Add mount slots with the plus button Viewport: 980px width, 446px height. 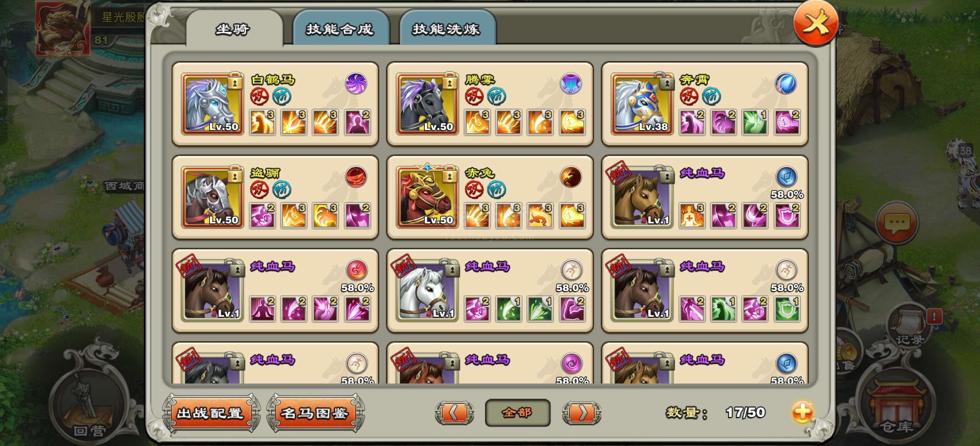[x=802, y=412]
